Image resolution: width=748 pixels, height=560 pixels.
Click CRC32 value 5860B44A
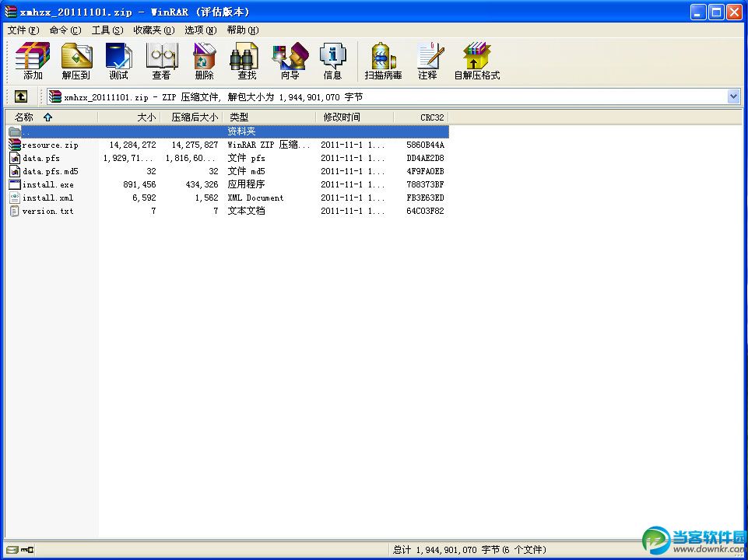tap(425, 145)
